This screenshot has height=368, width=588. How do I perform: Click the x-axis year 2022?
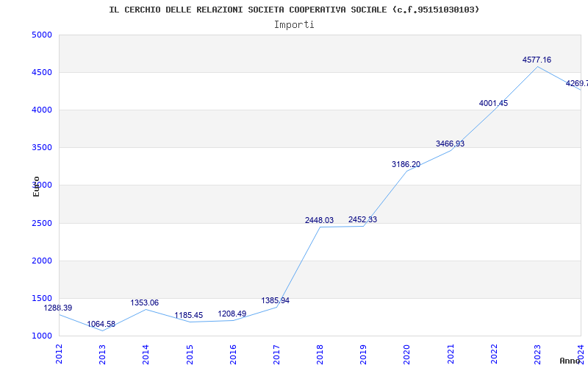click(494, 354)
